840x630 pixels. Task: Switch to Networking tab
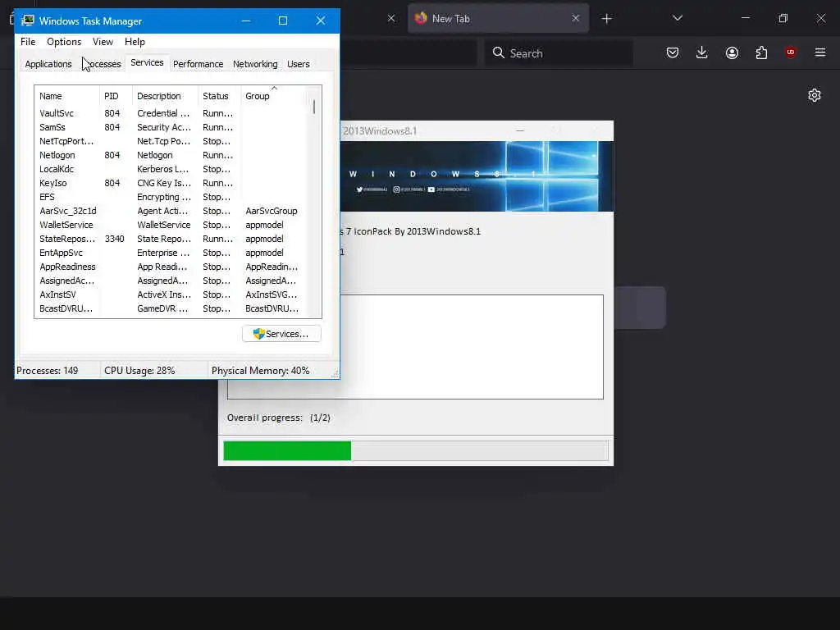point(255,64)
